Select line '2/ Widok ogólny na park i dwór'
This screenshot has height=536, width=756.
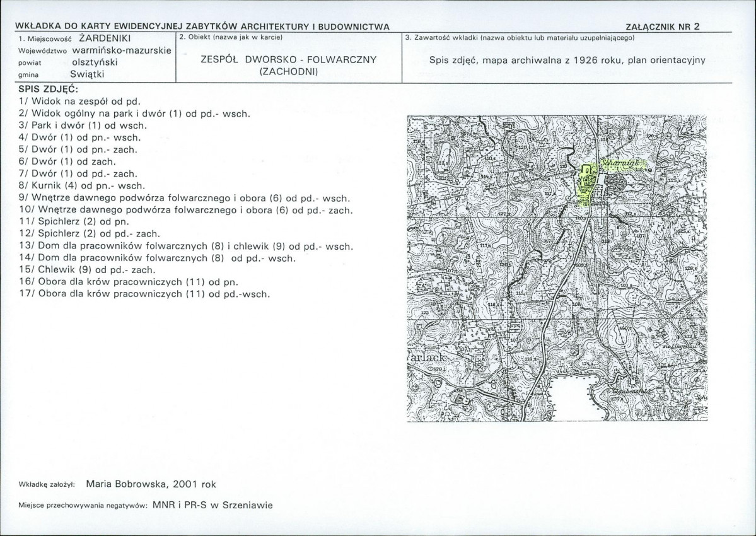[134, 114]
